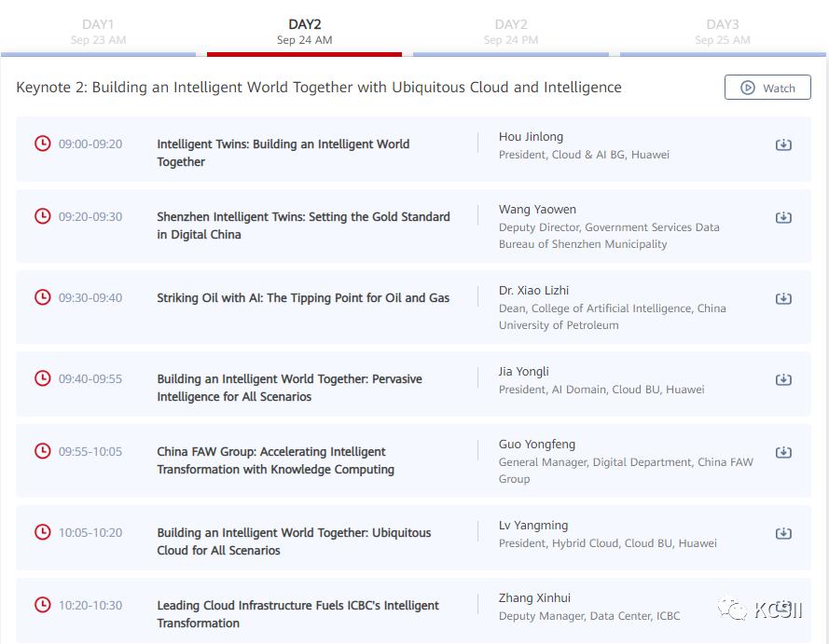The image size is (829, 644).
Task: Download Hou Jinlong's presentation slides
Action: pos(783,144)
